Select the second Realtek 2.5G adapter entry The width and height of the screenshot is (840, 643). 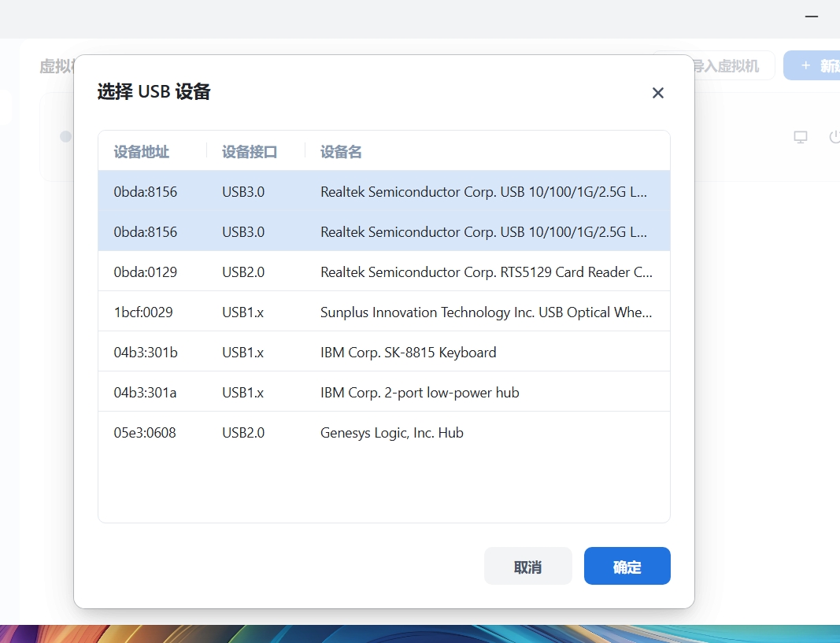pyautogui.click(x=383, y=231)
